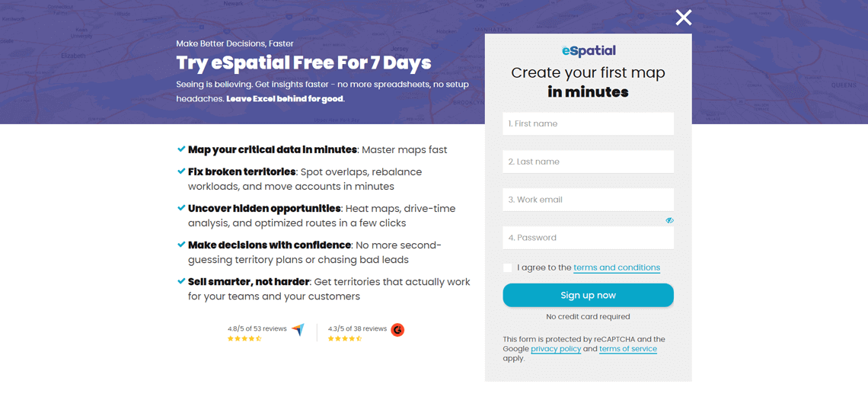Click the 4.3/5 yellow star rating

[x=345, y=339]
